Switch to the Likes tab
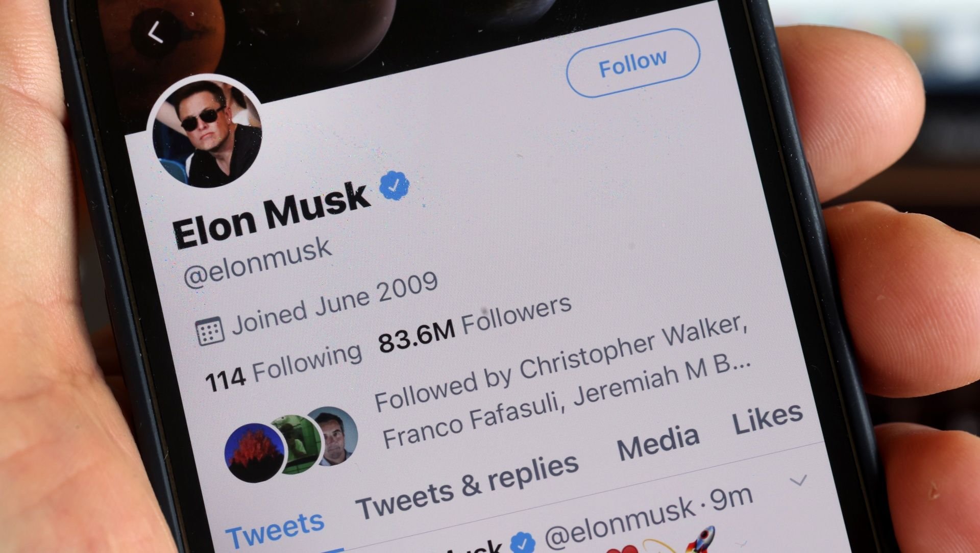This screenshot has width=980, height=553. click(x=768, y=418)
